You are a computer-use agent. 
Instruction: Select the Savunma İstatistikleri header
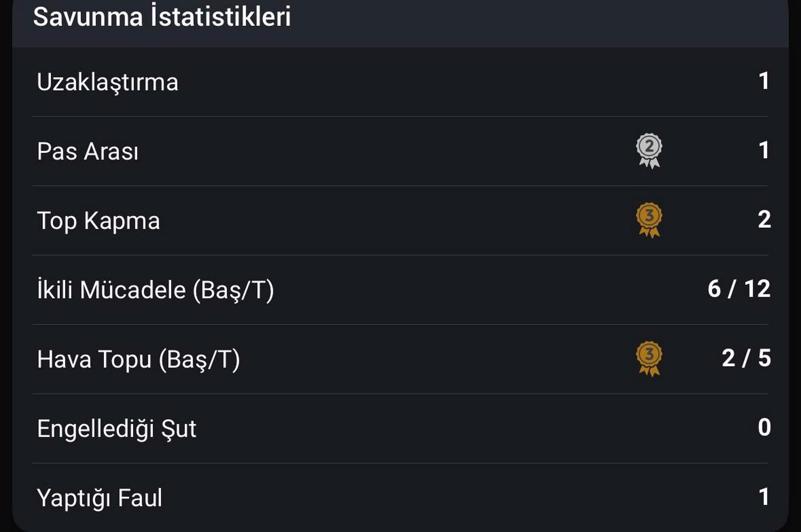pyautogui.click(x=162, y=16)
